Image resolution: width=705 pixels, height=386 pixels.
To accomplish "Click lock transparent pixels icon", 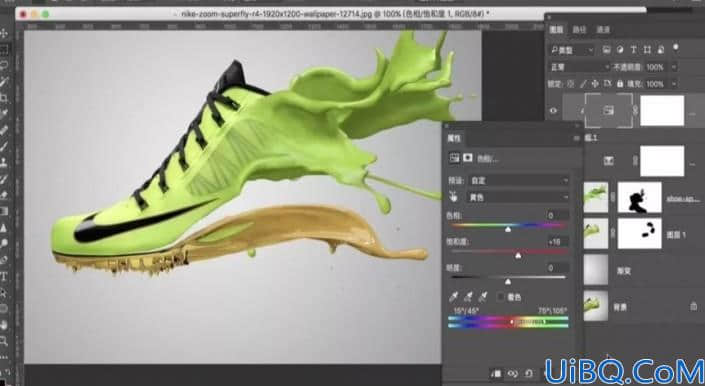I will 571,84.
